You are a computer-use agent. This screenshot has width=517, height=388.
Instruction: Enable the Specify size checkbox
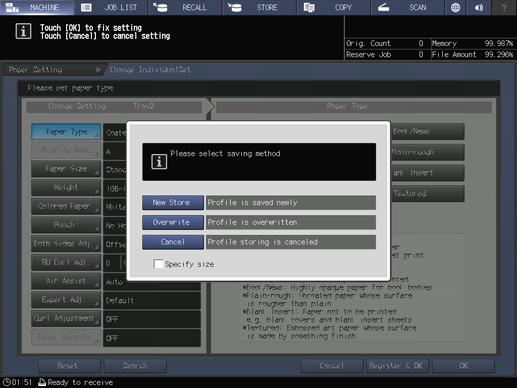158,264
